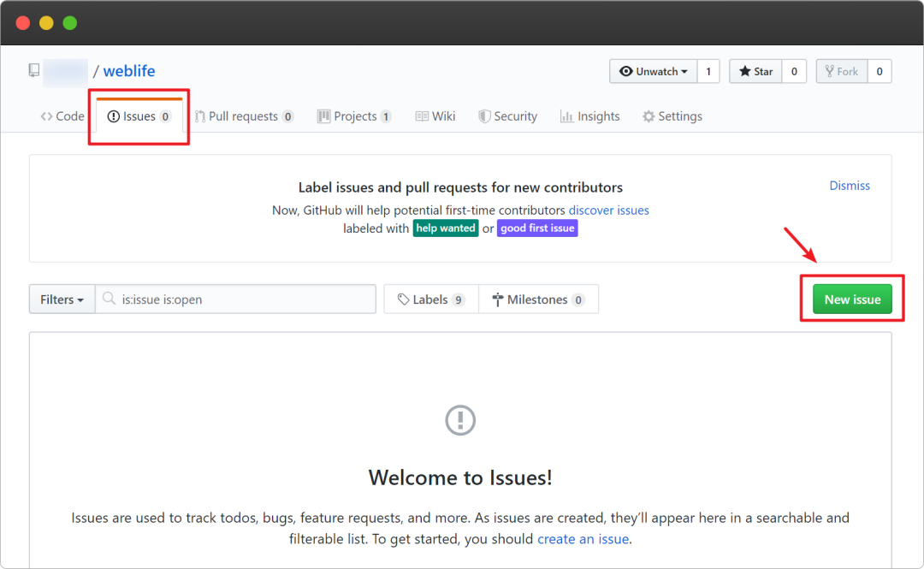Go to the Projects tab
This screenshot has width=924, height=569.
click(x=354, y=116)
